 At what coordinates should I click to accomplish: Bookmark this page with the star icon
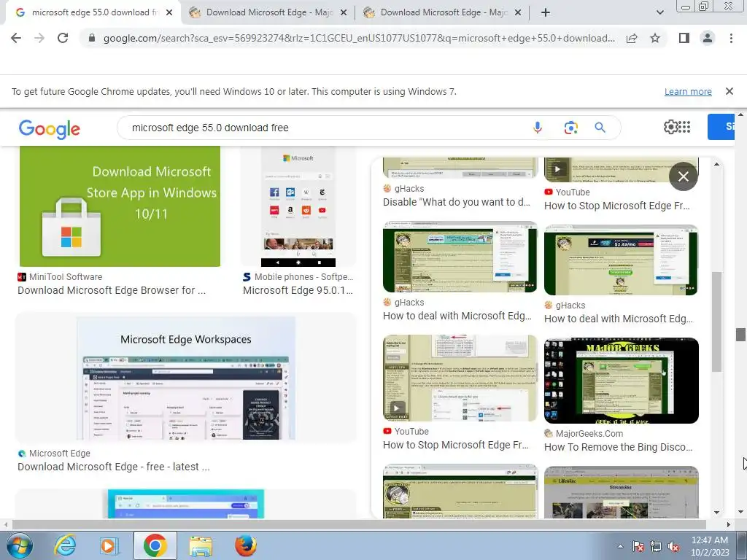pos(655,38)
